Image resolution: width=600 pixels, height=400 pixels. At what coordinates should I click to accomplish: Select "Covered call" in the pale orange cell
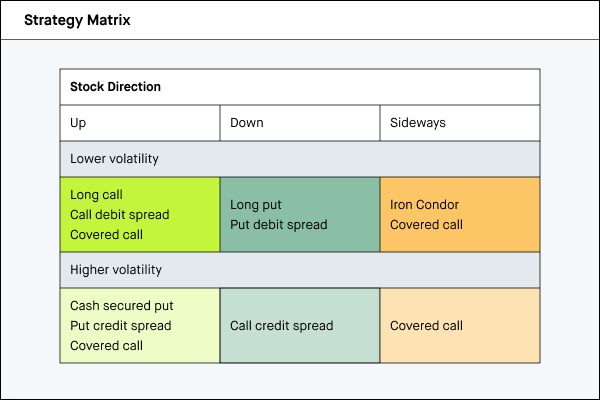(426, 326)
